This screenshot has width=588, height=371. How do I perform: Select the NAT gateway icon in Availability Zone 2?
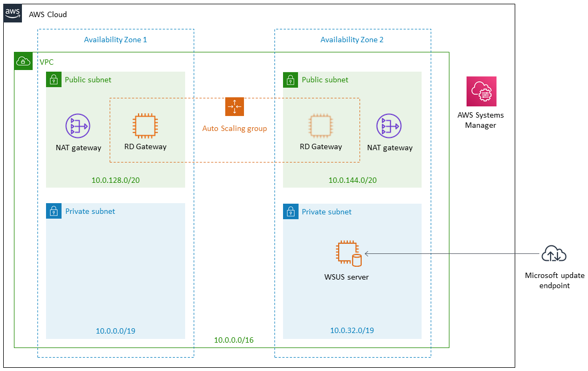tap(389, 126)
